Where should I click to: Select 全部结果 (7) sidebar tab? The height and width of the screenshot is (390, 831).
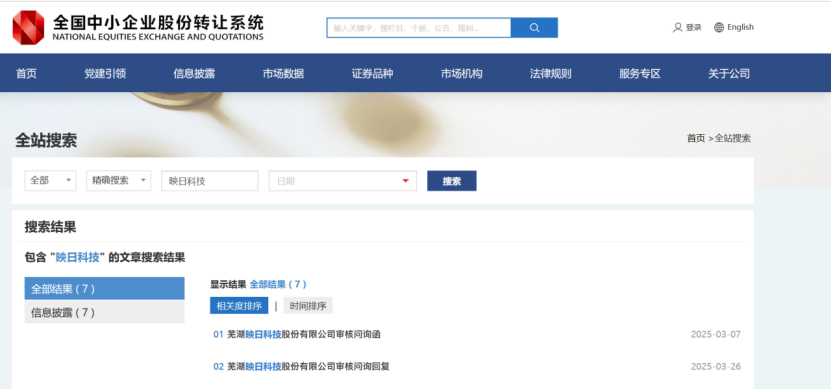tap(104, 289)
